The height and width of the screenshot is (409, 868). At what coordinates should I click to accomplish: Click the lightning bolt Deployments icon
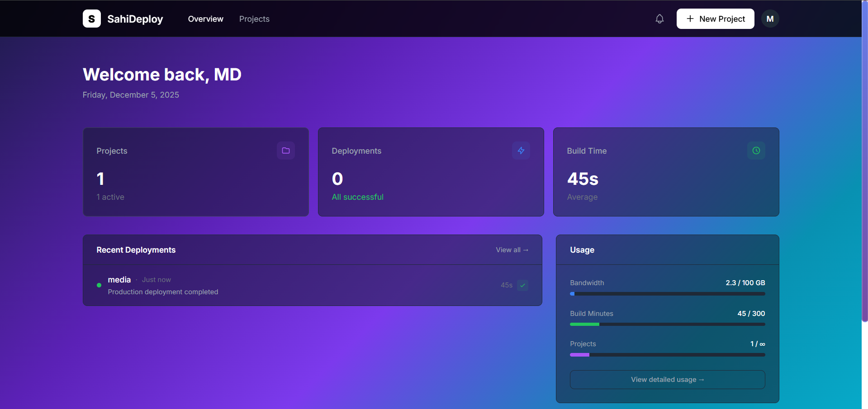coord(521,150)
